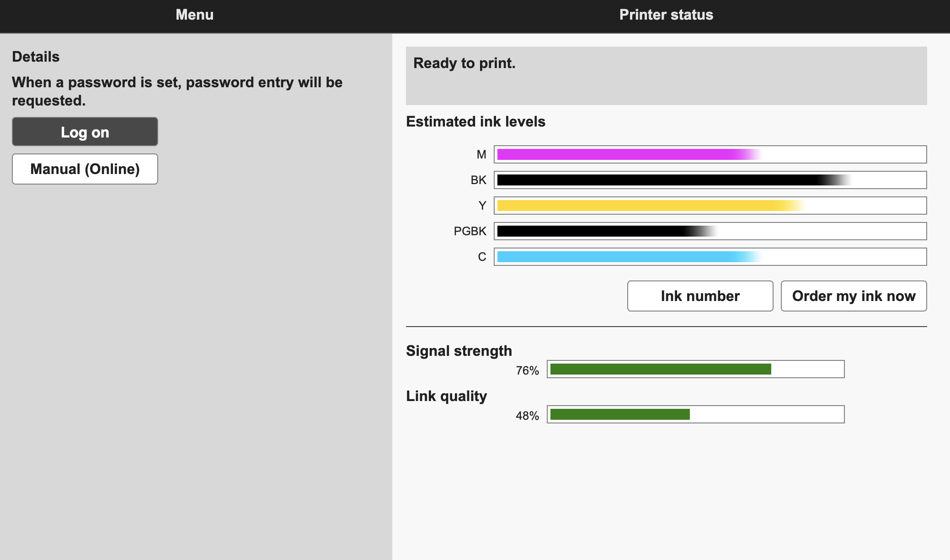Open the Manual (Online) link button
Image resolution: width=950 pixels, height=560 pixels.
click(x=85, y=169)
